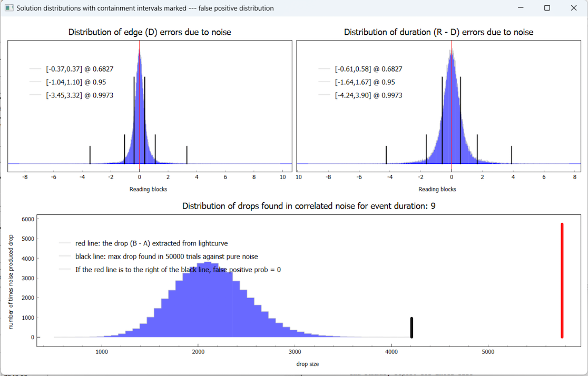Click legend text 'red line: the drop (B - A) extracted from lightcurve'

(x=152, y=243)
